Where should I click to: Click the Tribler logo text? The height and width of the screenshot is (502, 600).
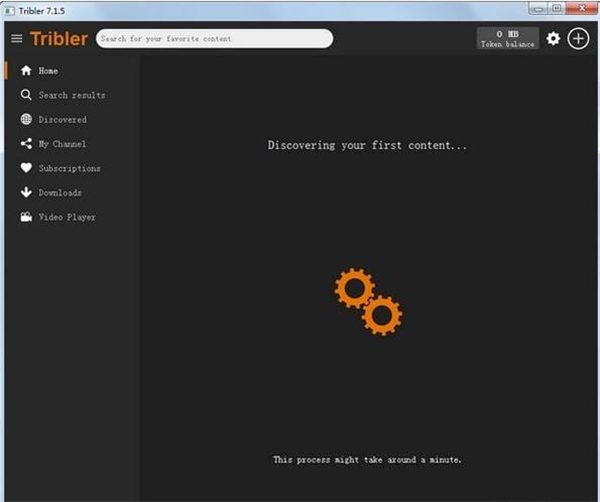click(59, 39)
